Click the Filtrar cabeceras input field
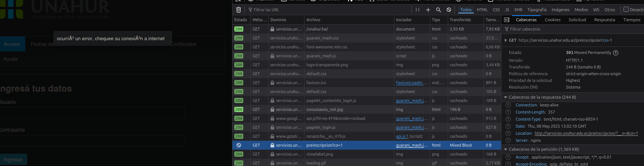Image resolution: width=644 pixels, height=166 pixels. [573, 29]
